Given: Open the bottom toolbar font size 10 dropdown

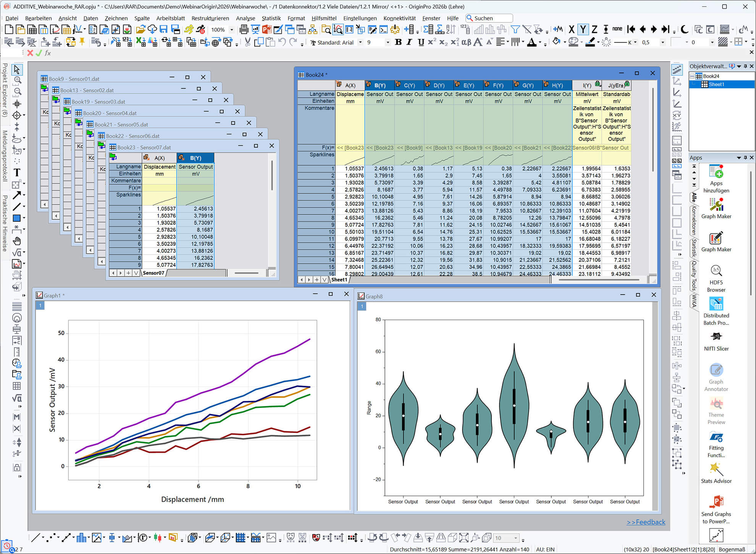Looking at the screenshot, I should click(516, 538).
